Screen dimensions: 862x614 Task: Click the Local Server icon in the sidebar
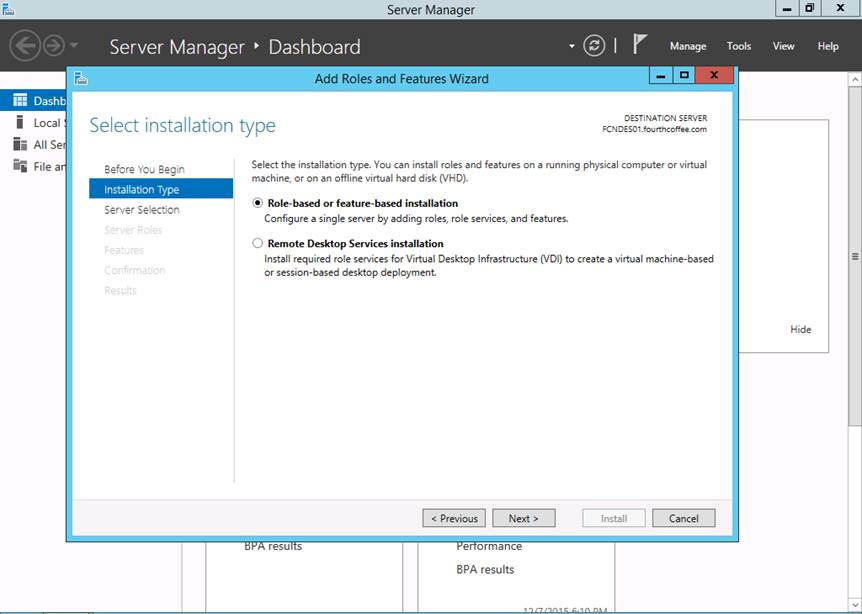(x=18, y=122)
